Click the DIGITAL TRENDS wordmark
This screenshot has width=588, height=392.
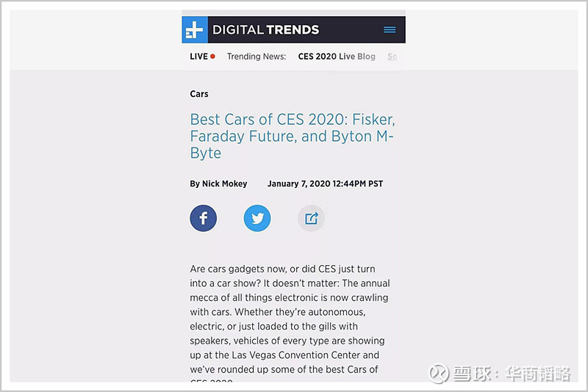click(265, 30)
